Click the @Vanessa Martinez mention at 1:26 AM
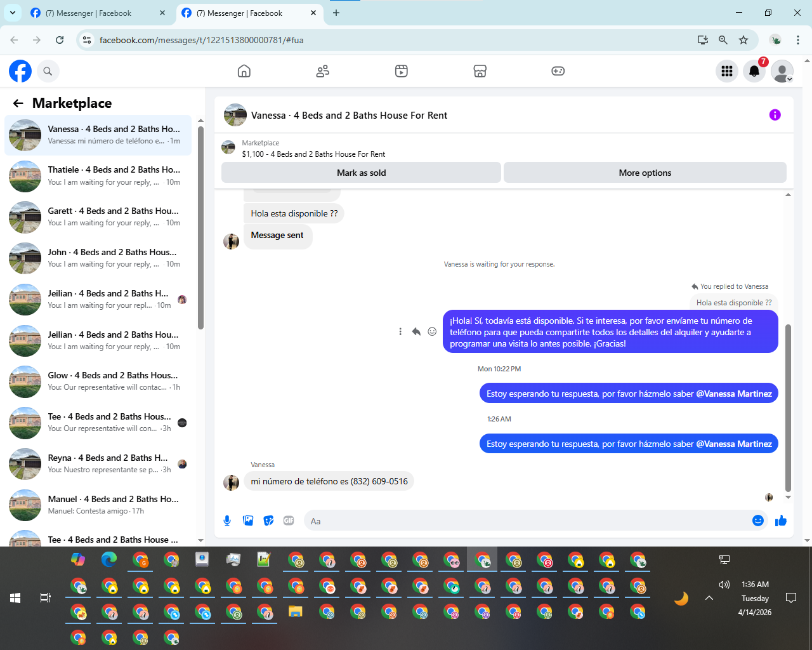Screen dimensions: 812x650 (x=734, y=444)
